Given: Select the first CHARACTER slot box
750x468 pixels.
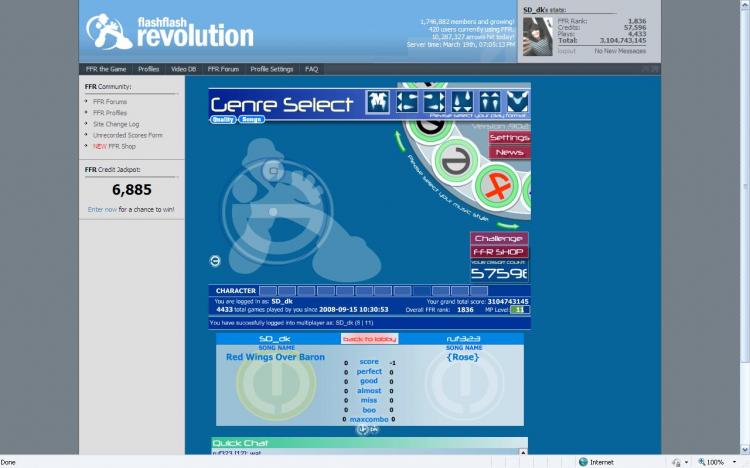Looking at the screenshot, I should (x=268, y=290).
